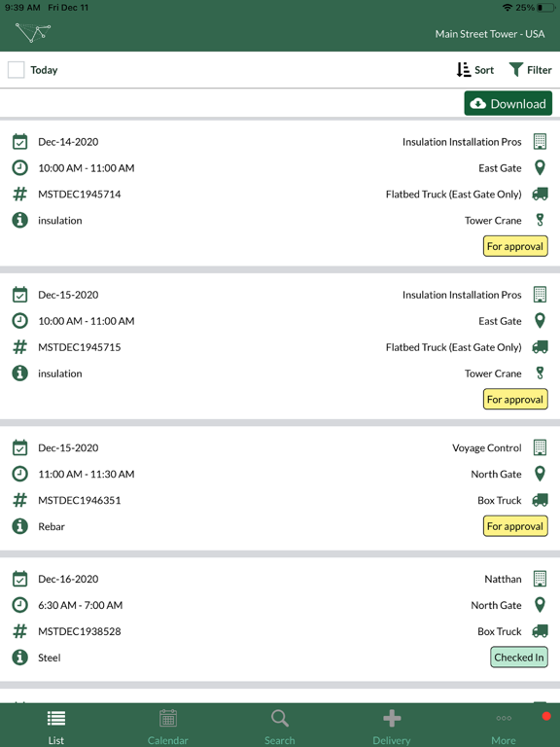Click the clock icon beside 6:30 AM - 7:00 AM
Viewport: 560px width, 747px height.
pyautogui.click(x=19, y=605)
